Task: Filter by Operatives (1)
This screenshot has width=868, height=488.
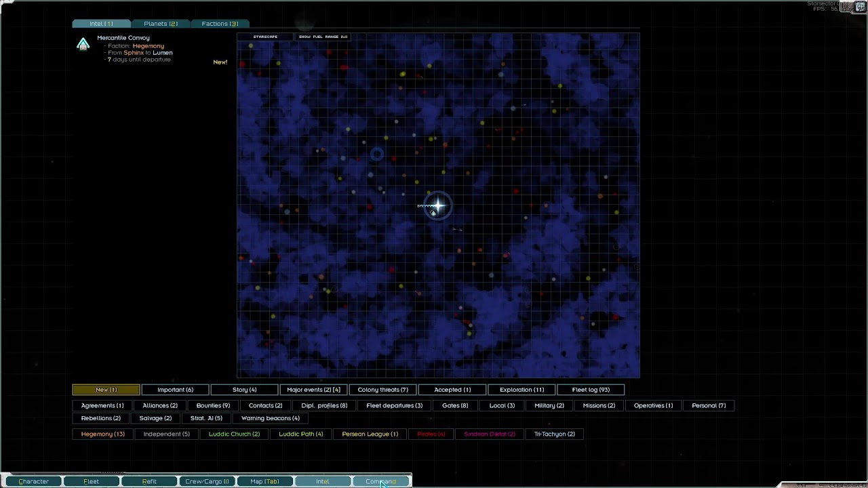Action: [654, 405]
